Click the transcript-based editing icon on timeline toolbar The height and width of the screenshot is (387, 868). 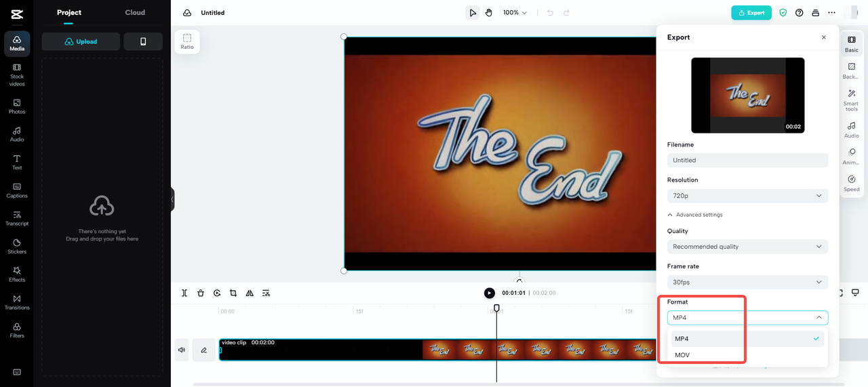(x=266, y=293)
